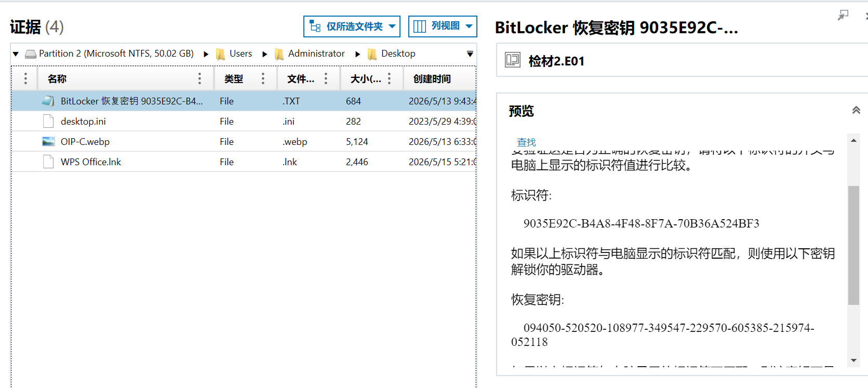Image resolution: width=868 pixels, height=388 pixels.
Task: Click the Administrator folder icon
Action: [x=279, y=54]
